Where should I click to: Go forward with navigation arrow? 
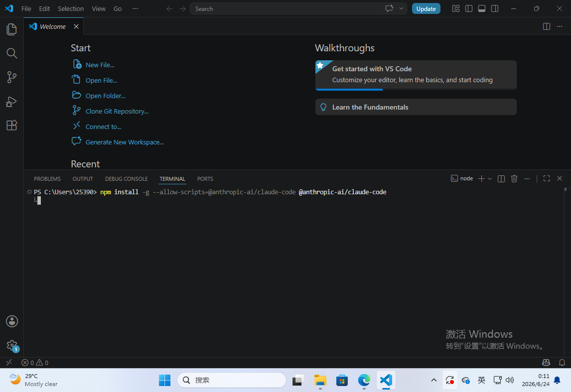[182, 8]
